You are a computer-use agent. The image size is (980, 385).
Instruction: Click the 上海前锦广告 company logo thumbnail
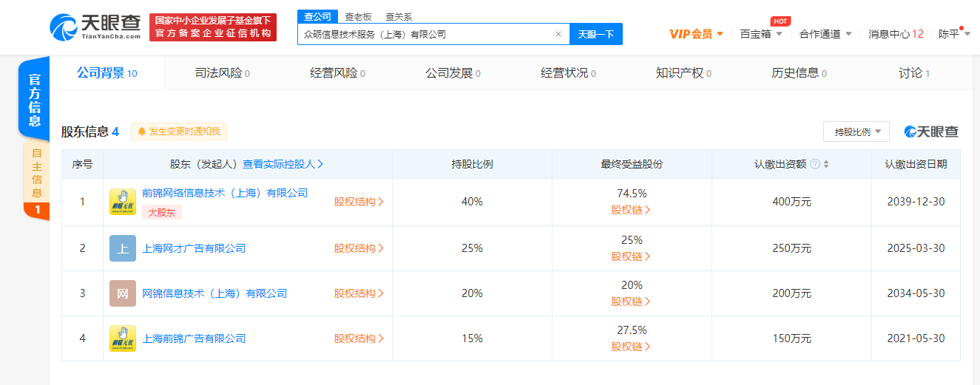click(x=123, y=338)
